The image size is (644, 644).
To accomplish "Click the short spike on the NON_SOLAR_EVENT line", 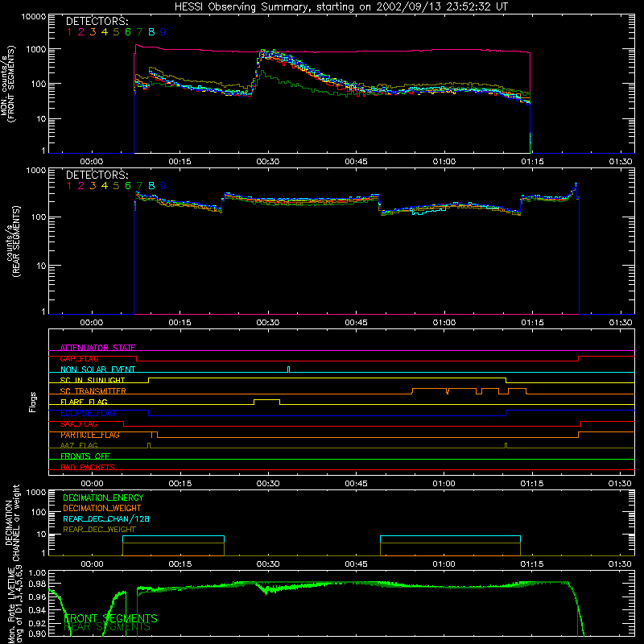I will [x=289, y=369].
